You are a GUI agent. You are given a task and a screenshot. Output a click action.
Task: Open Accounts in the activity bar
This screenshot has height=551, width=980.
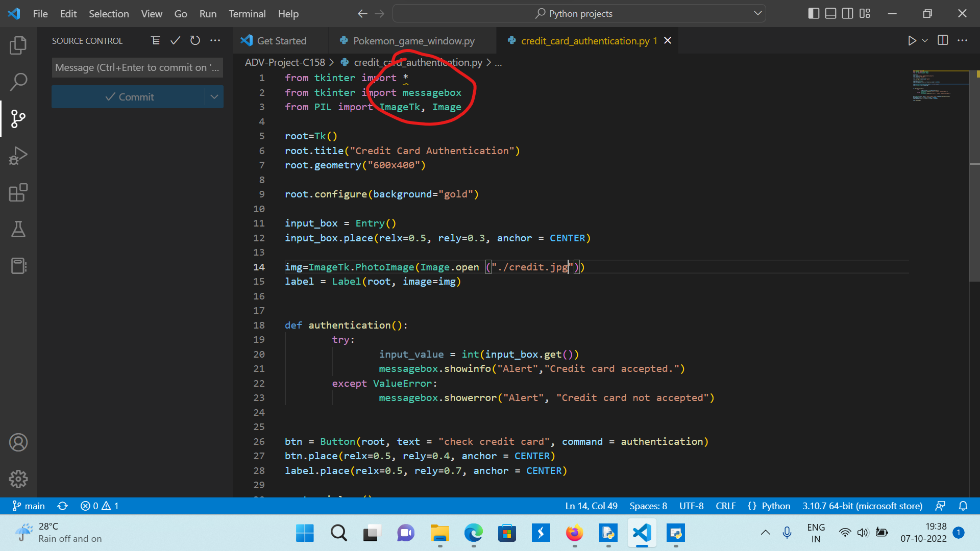(18, 442)
